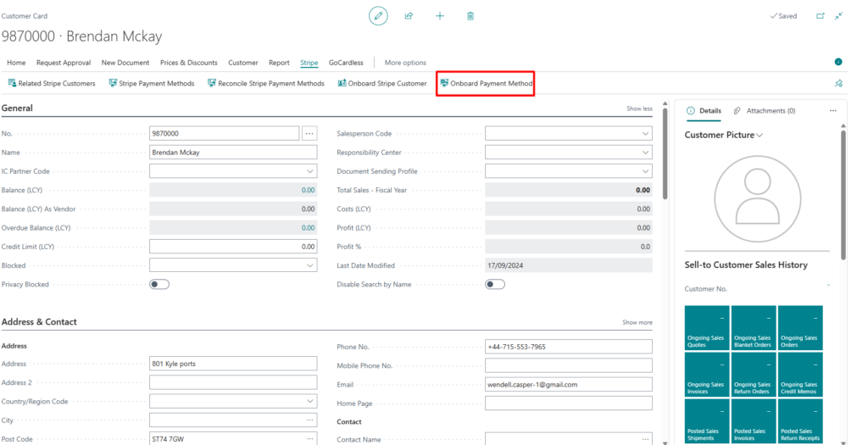Open Ongoing Sales Quotes tile
The height and width of the screenshot is (445, 868).
(x=707, y=328)
